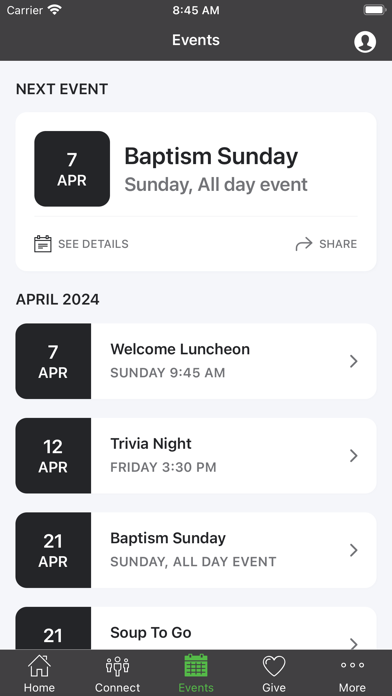Tap the share arrow icon
Screen dimensions: 392x696
304,244
